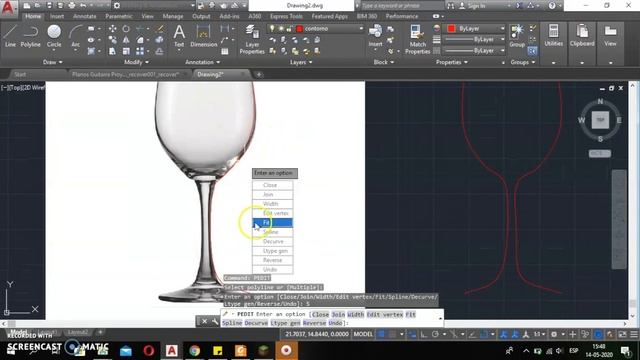The image size is (640, 360).
Task: Switch to the Insert ribbon tab
Action: [x=57, y=16]
